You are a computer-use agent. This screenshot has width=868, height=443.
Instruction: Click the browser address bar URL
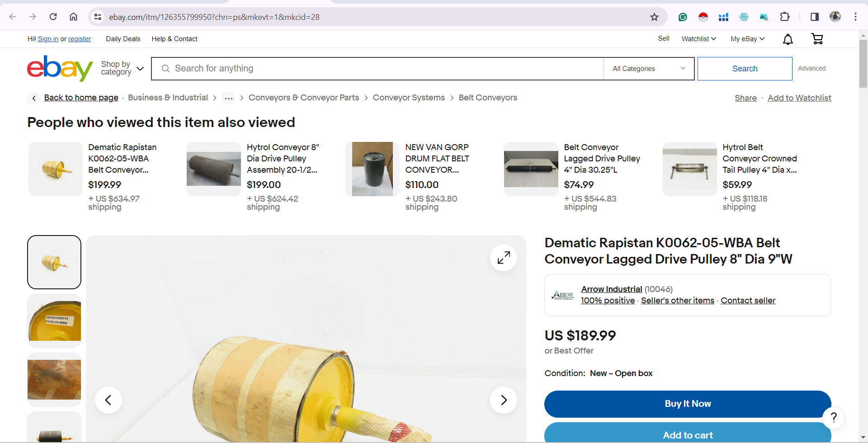214,17
